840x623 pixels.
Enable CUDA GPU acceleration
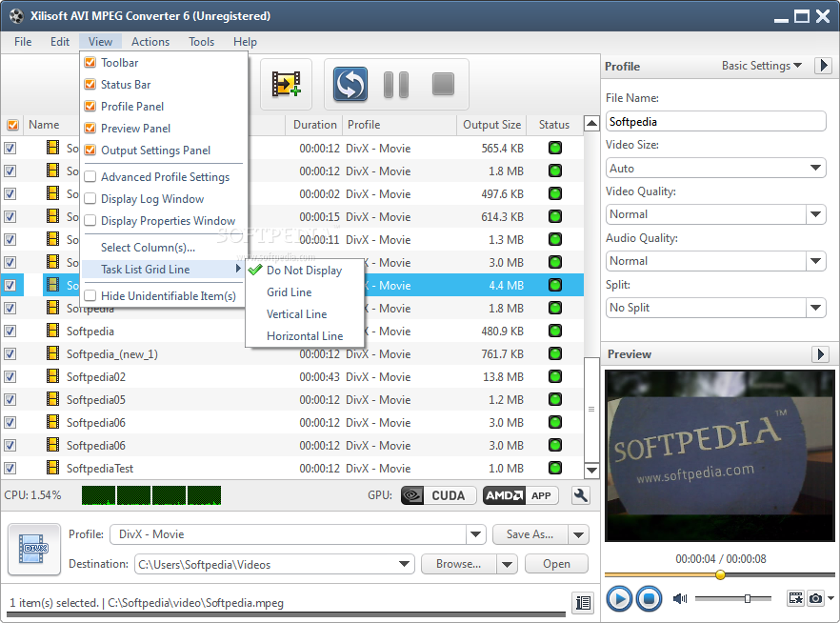439,495
